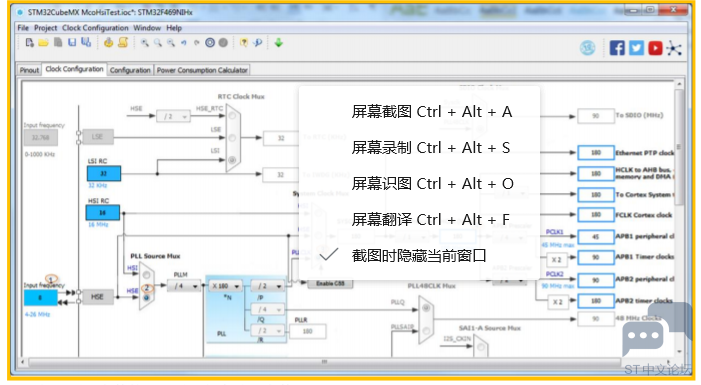Screen dimensions: 701x385
Task: Open an existing project with folder icon
Action: pos(43,42)
